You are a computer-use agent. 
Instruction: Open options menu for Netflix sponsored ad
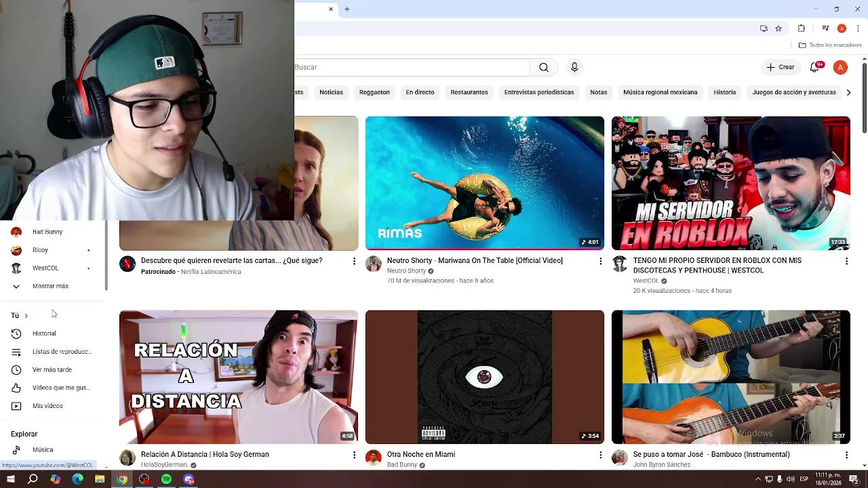tap(354, 261)
